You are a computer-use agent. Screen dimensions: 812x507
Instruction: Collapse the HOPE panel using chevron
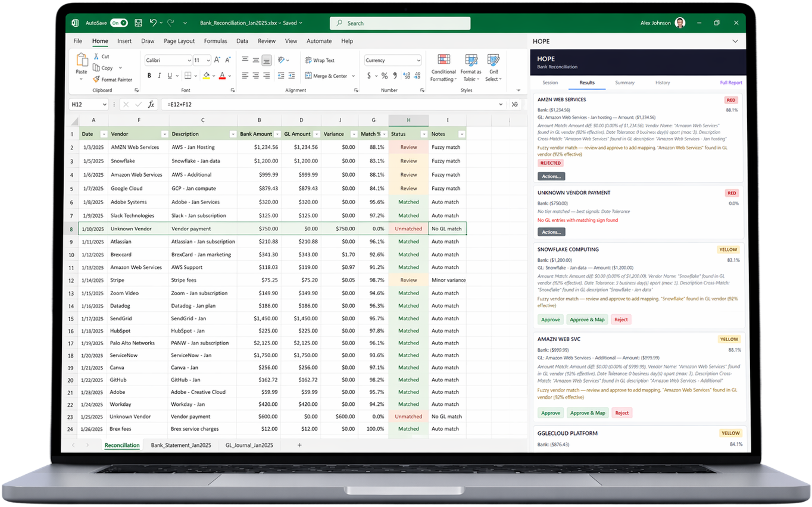pos(735,41)
